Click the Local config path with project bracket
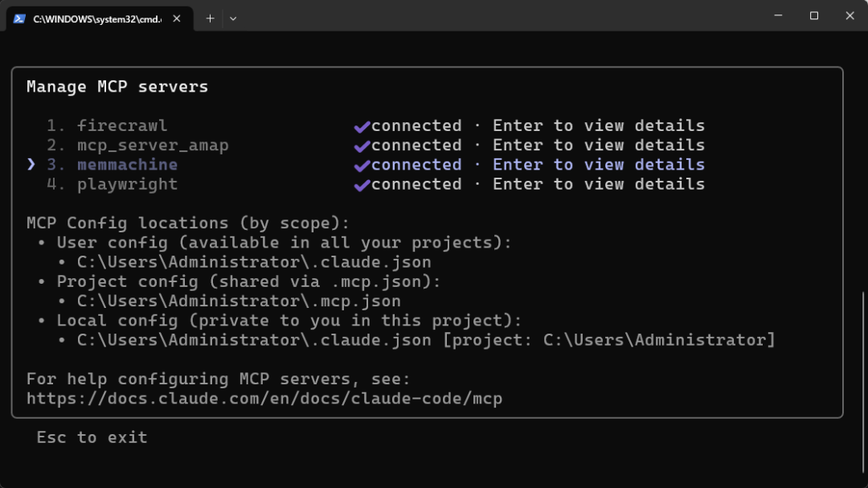The width and height of the screenshot is (868, 488). (426, 340)
